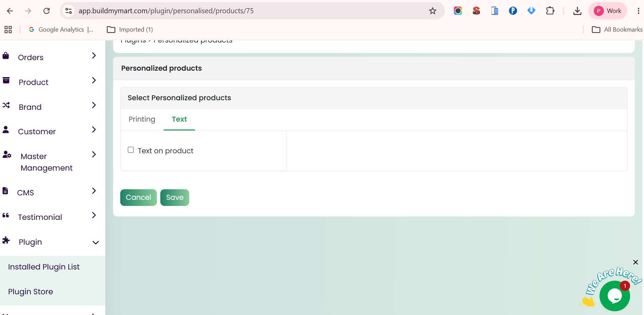Click the browser address bar URL
This screenshot has width=644, height=315.
[166, 11]
